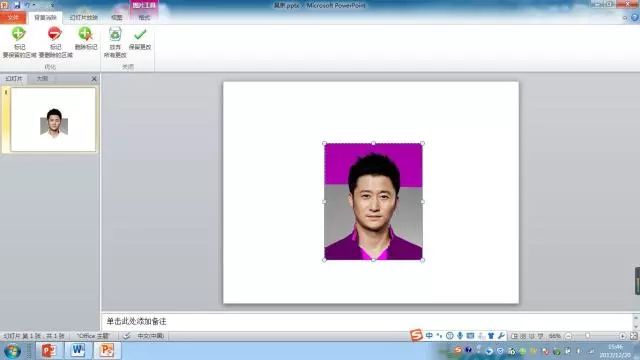Save the presentation via quick access icon
The height and width of the screenshot is (360, 640).
[x=17, y=5]
